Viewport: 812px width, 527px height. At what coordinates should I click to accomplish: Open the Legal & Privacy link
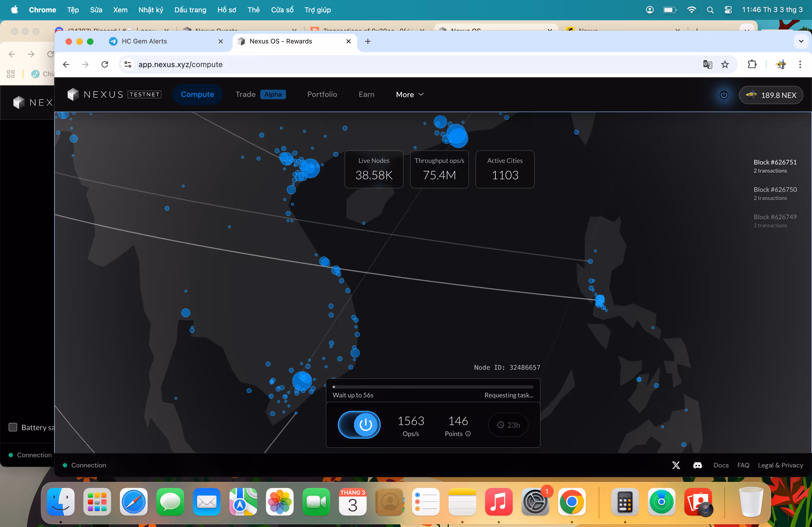[x=780, y=465]
